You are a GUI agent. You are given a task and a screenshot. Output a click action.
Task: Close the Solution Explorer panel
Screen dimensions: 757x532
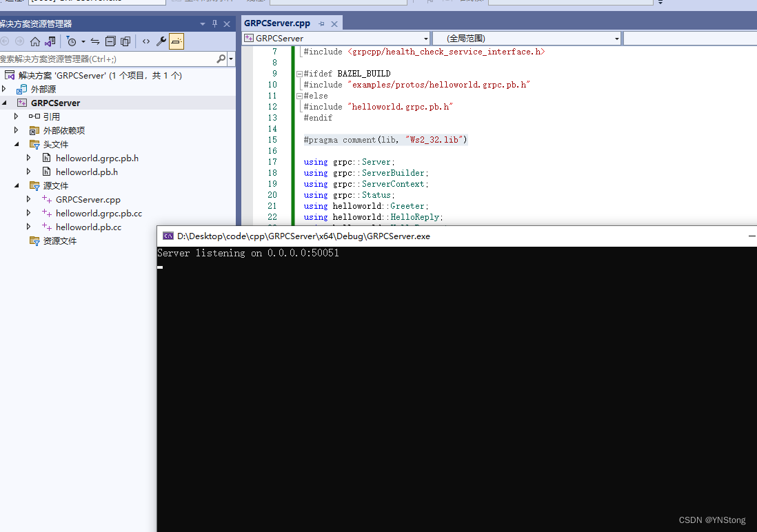point(227,24)
